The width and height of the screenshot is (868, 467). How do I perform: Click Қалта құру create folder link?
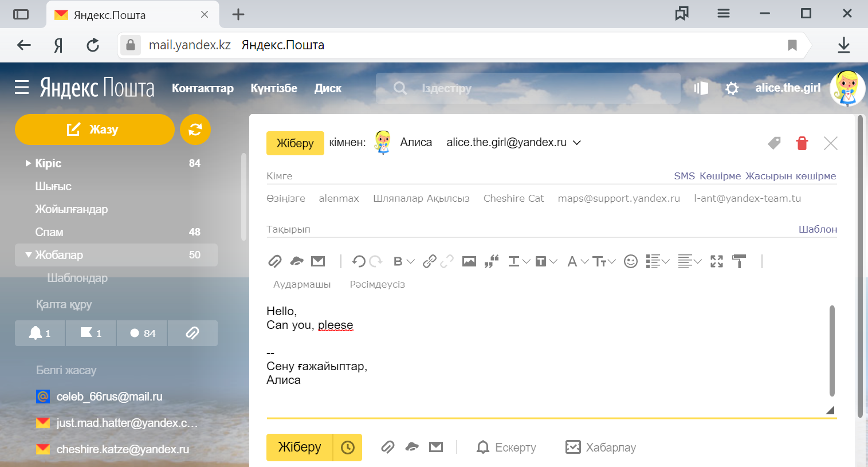click(64, 304)
